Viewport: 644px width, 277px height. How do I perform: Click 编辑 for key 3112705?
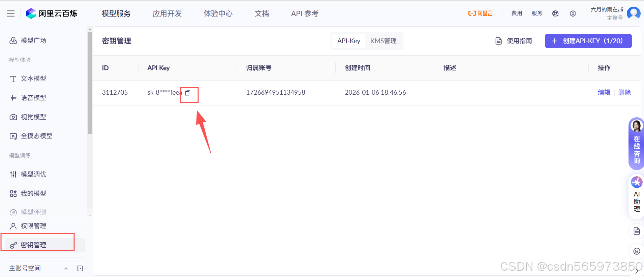click(x=604, y=92)
